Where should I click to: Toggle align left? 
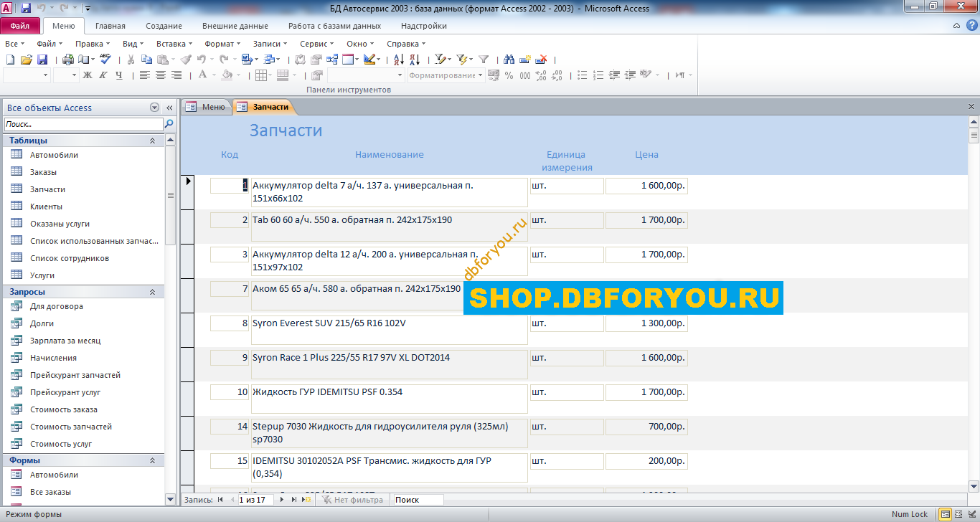[144, 75]
